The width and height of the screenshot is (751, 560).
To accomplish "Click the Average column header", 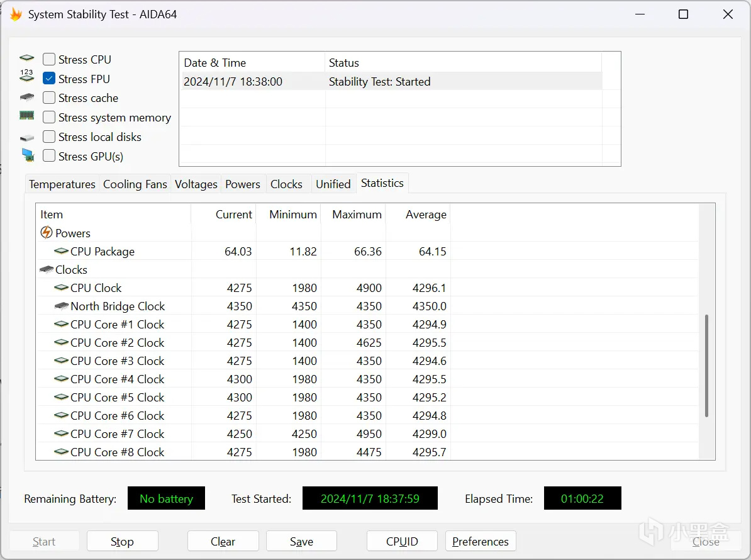I will tap(418, 214).
